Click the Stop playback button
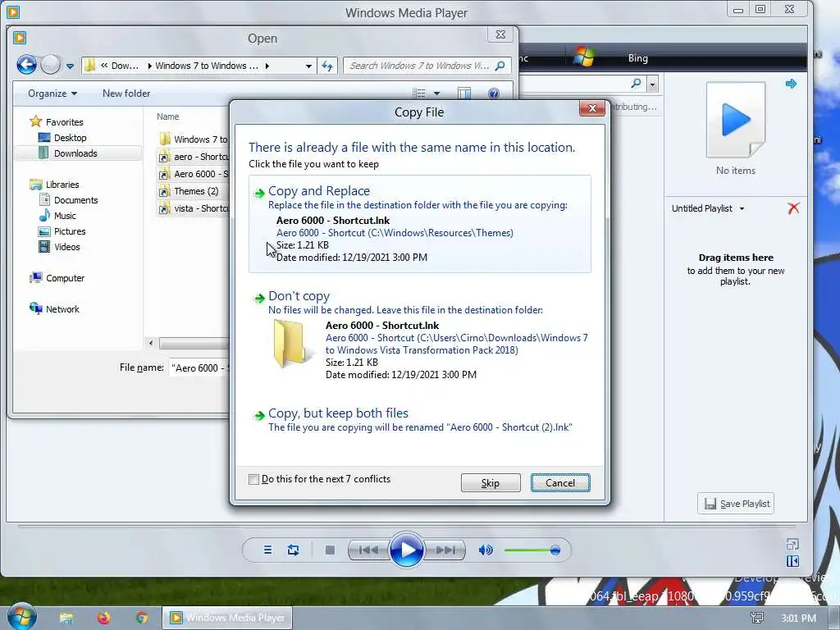This screenshot has width=840, height=630. [x=330, y=550]
